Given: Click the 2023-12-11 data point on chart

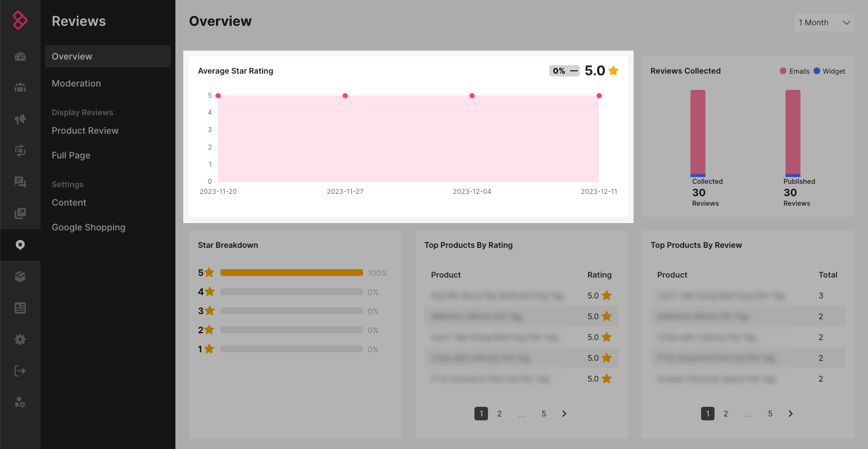Looking at the screenshot, I should click(x=599, y=96).
